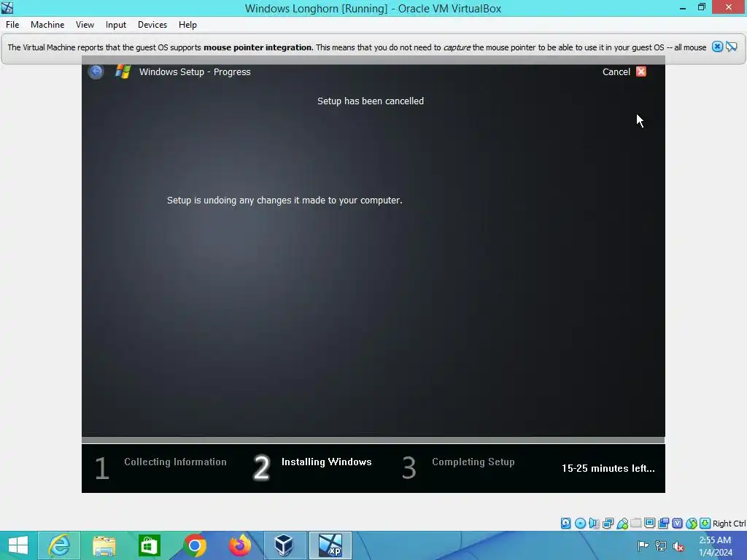Click the running XP VM taskbar button
The width and height of the screenshot is (747, 560).
pos(330,545)
